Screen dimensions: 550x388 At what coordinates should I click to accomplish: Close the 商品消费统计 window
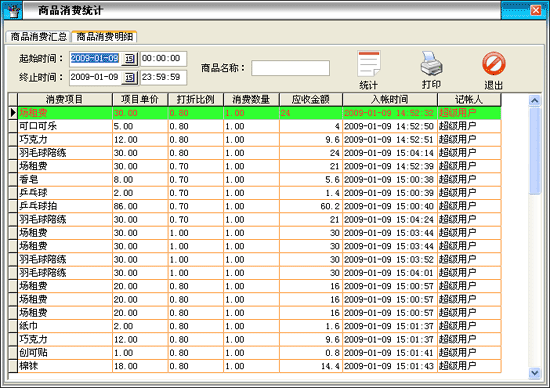tap(536, 11)
